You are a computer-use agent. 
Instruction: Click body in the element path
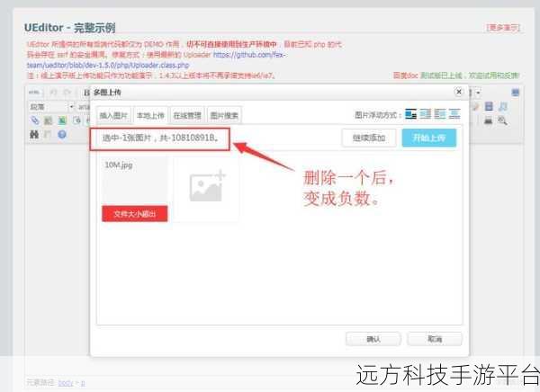66,383
